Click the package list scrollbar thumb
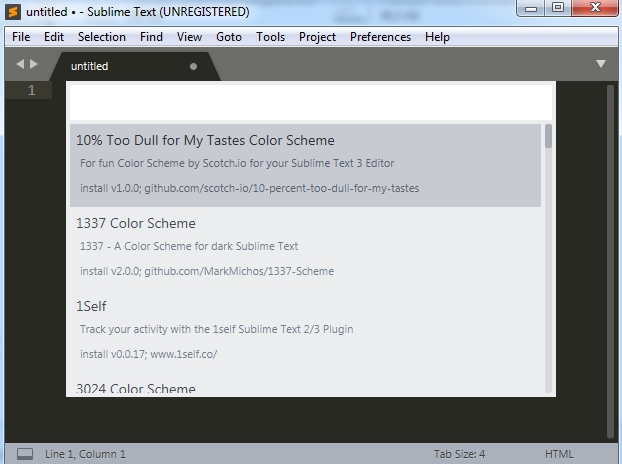 click(548, 136)
